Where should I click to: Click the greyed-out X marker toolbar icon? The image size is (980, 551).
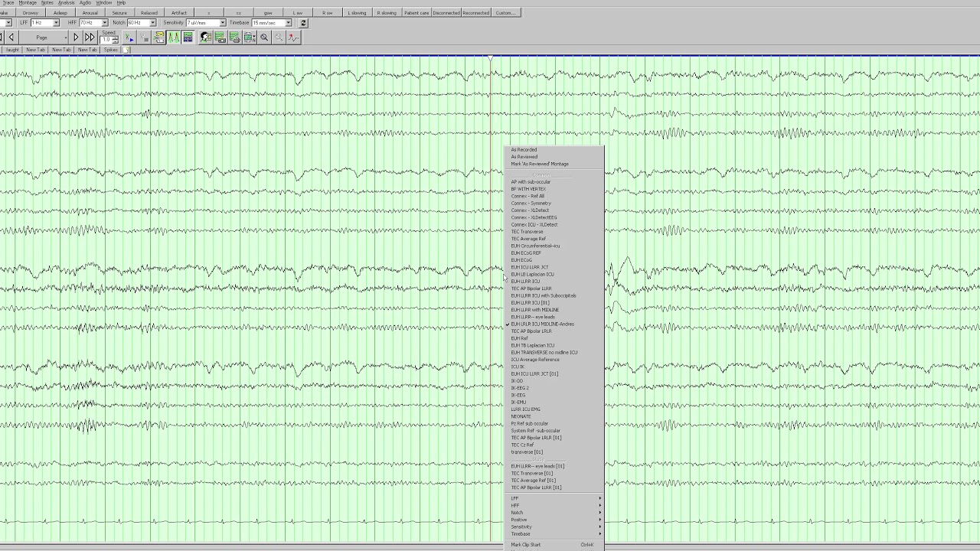144,37
